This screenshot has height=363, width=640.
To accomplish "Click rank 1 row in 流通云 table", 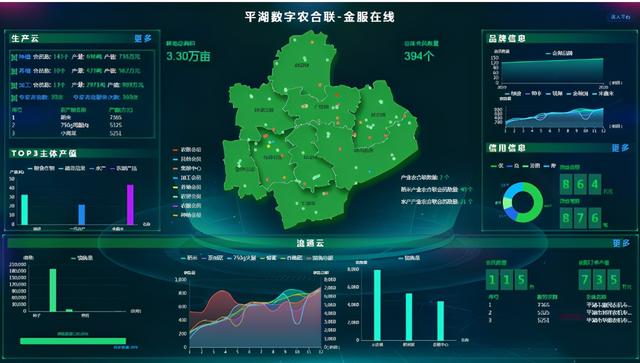I will (560, 305).
